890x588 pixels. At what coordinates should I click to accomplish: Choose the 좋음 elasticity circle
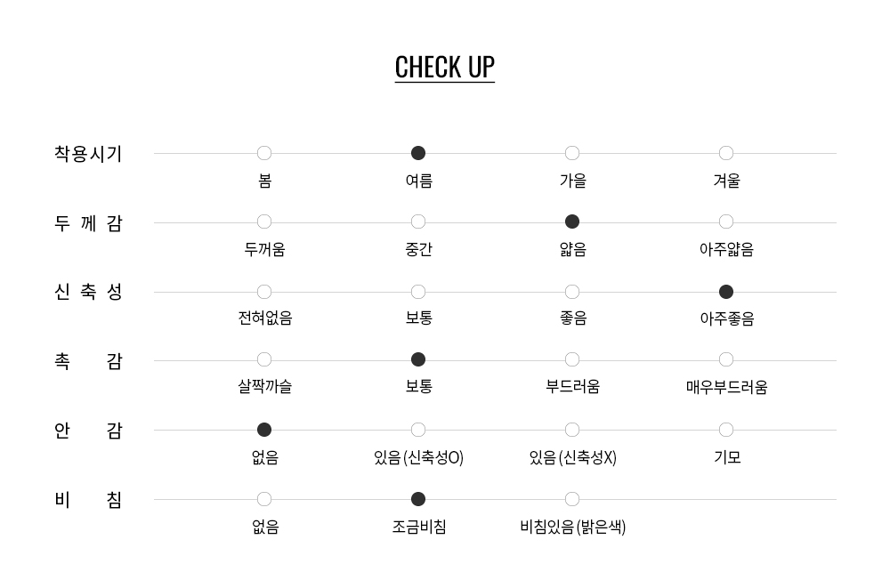pos(572,292)
